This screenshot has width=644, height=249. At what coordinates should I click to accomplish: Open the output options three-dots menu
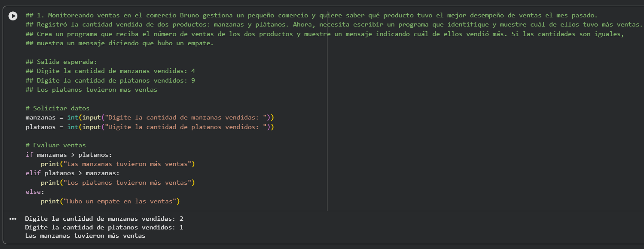[x=13, y=219]
